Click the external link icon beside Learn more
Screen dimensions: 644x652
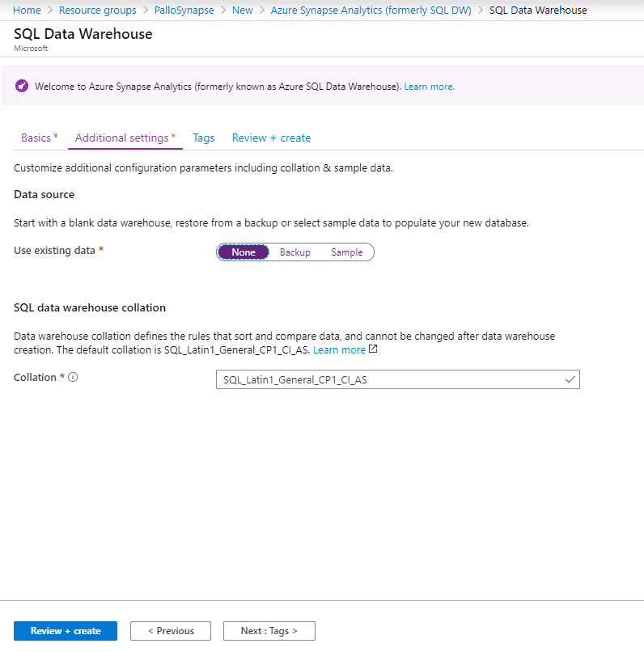point(373,349)
